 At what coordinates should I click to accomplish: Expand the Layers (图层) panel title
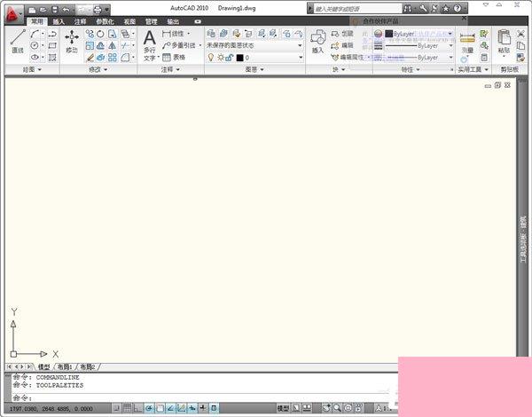(x=254, y=69)
